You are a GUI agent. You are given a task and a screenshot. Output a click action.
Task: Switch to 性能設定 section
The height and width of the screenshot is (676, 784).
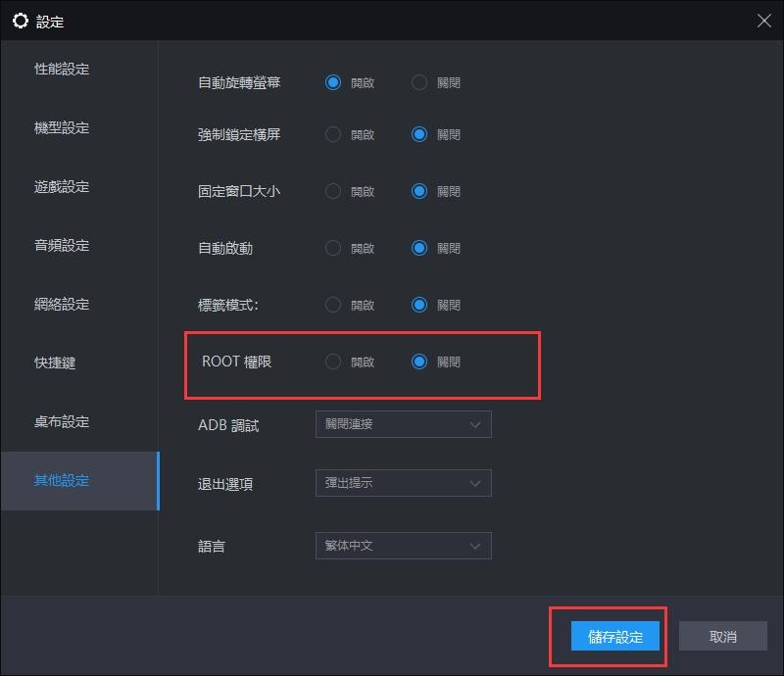59,70
